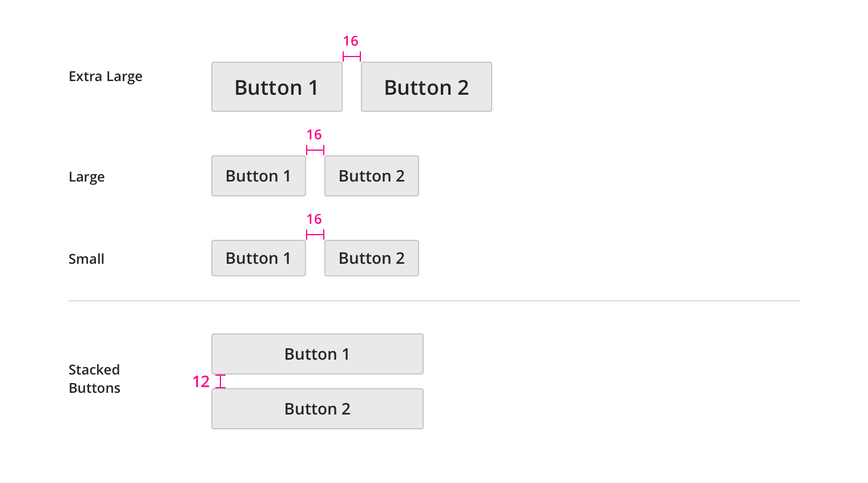Click Button 2 in the Extra Large row
The image size is (868, 483).
click(x=427, y=87)
